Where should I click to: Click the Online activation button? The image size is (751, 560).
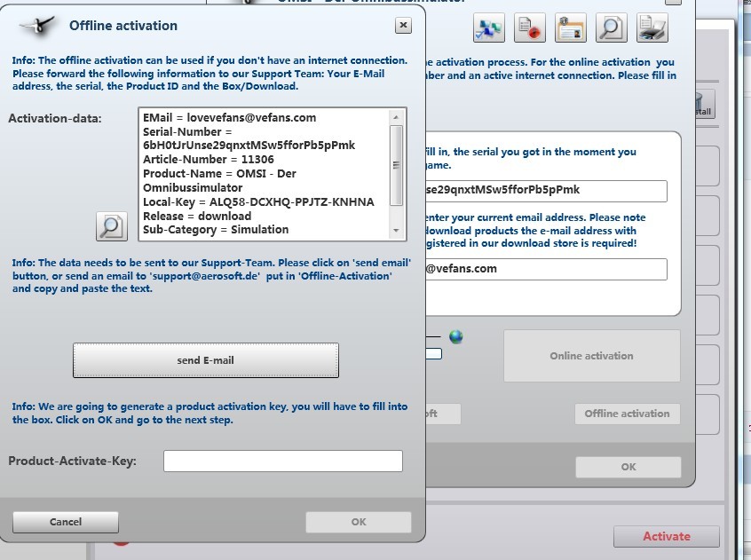591,356
